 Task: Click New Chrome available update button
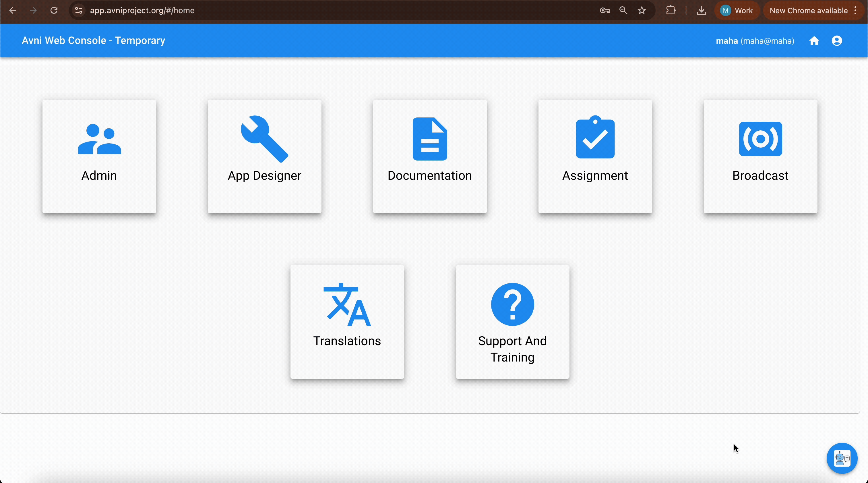809,10
